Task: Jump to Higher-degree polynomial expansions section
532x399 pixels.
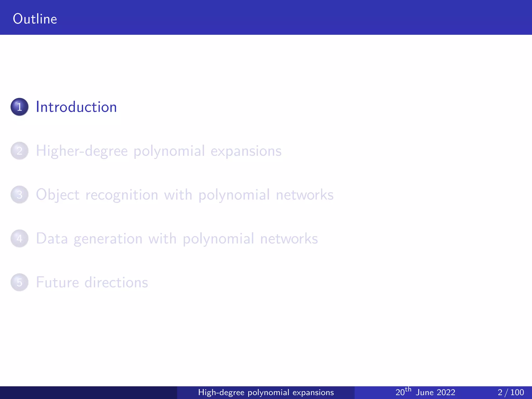Action: 158,151
